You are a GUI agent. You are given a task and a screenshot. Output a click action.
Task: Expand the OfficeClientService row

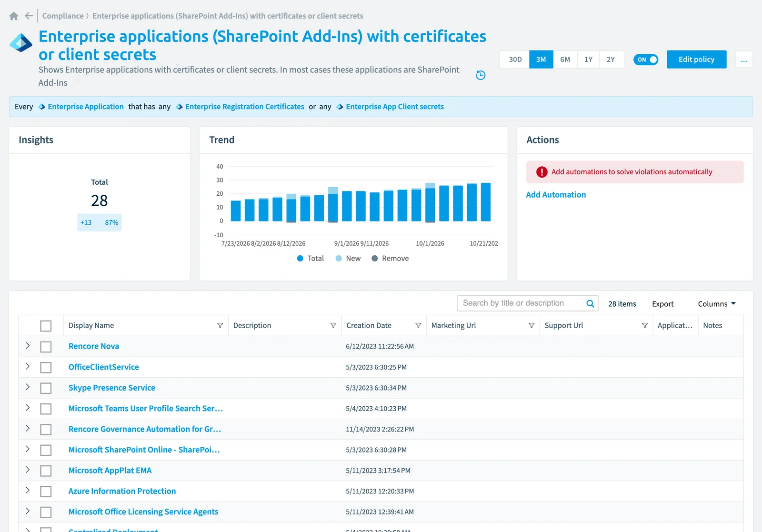point(28,366)
